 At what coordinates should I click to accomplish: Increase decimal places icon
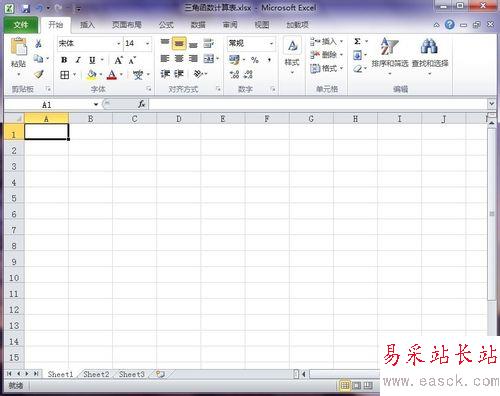[x=234, y=74]
